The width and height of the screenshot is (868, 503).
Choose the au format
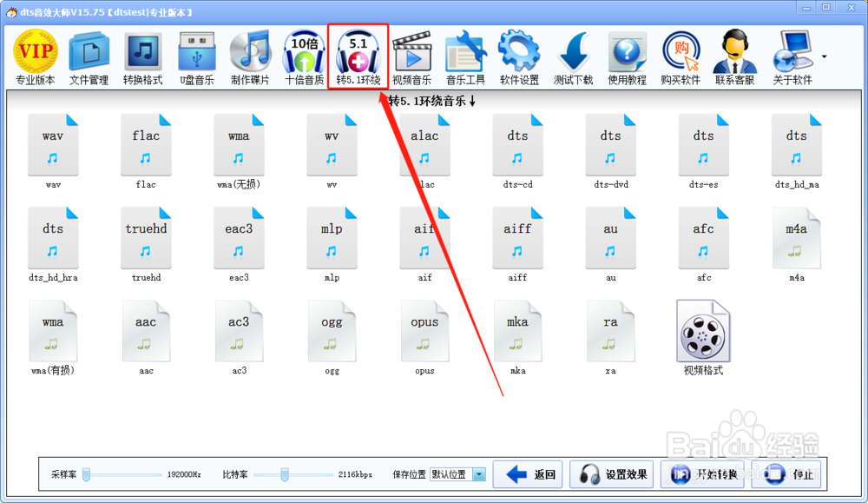coord(610,245)
